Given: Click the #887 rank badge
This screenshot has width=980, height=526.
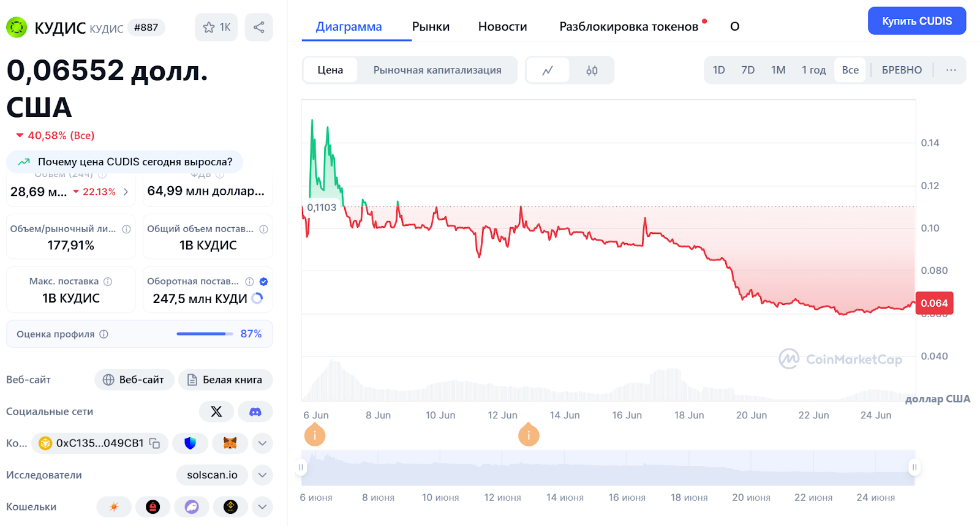Looking at the screenshot, I should pos(146,28).
